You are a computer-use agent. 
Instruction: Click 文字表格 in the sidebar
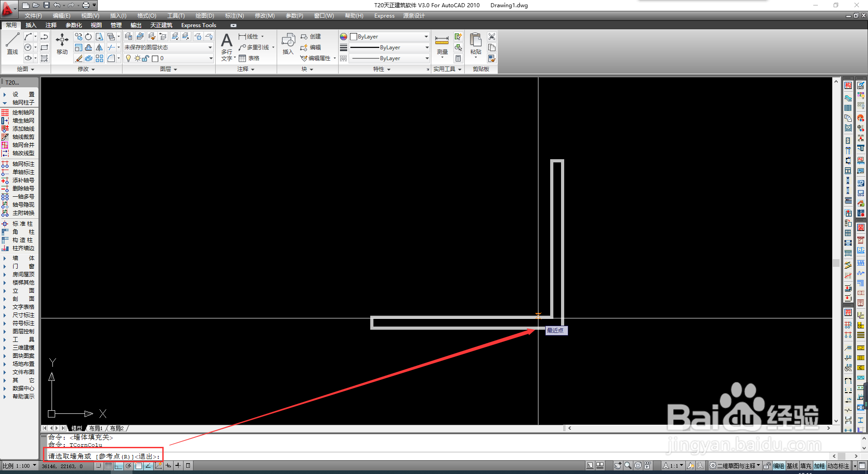(x=19, y=307)
